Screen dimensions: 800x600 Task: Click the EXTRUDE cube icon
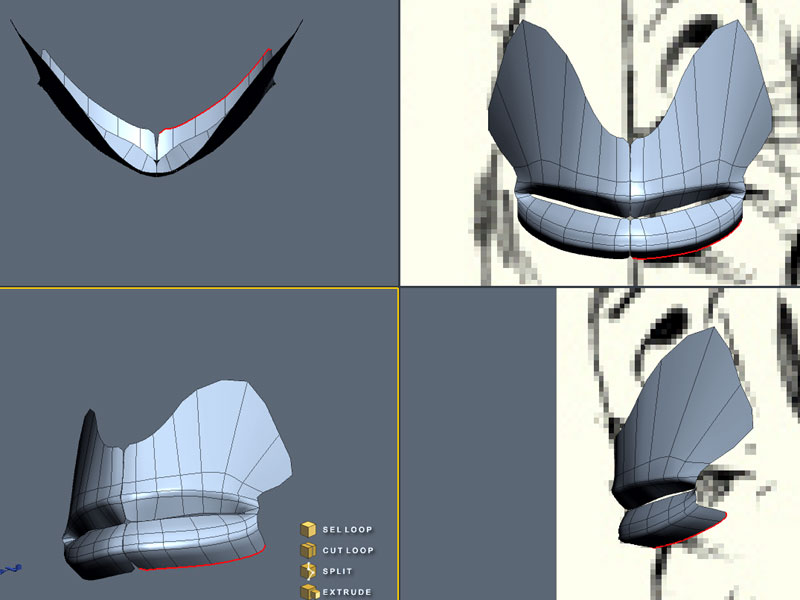[309, 592]
